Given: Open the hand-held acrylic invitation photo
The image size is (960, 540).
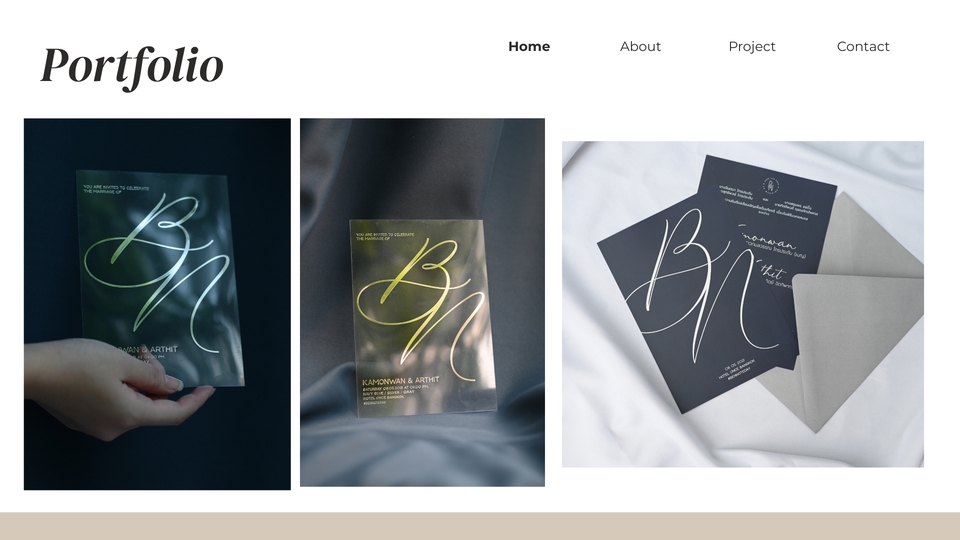Looking at the screenshot, I should pyautogui.click(x=157, y=304).
